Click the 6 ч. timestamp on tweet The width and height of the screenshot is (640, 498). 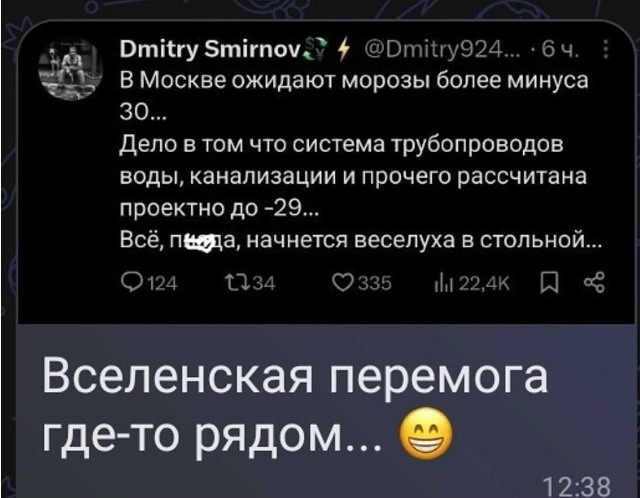click(560, 51)
